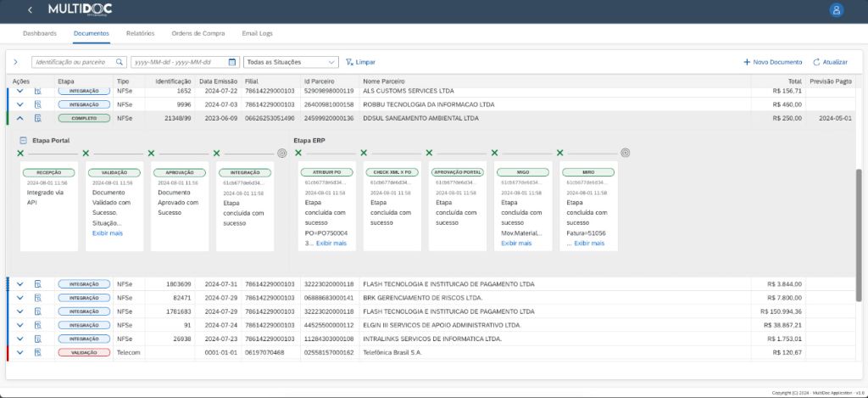Collapse the expanded DDSUL SANEAMENTO row
Image resolution: width=868 pixels, height=398 pixels.
coord(19,119)
